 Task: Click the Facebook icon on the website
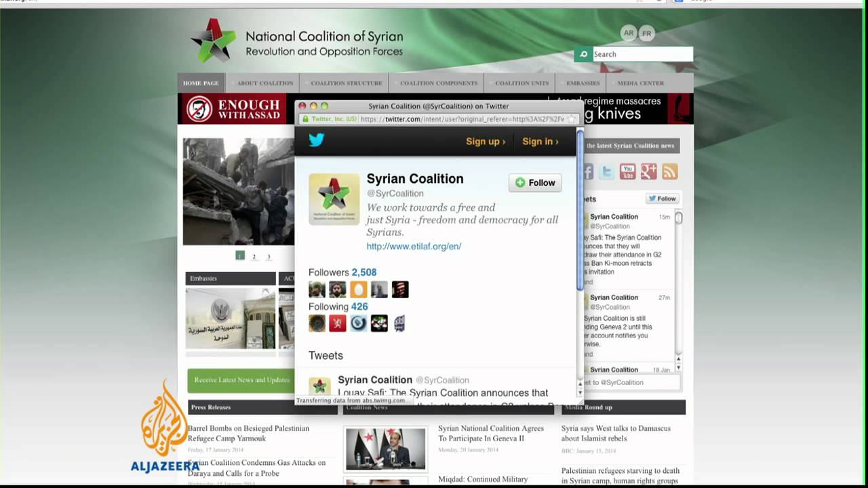587,171
